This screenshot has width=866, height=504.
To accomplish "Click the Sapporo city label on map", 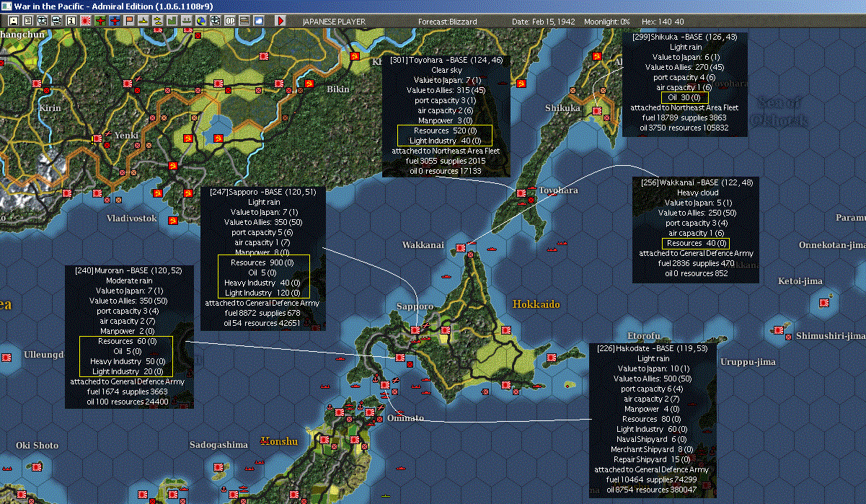I will [415, 306].
